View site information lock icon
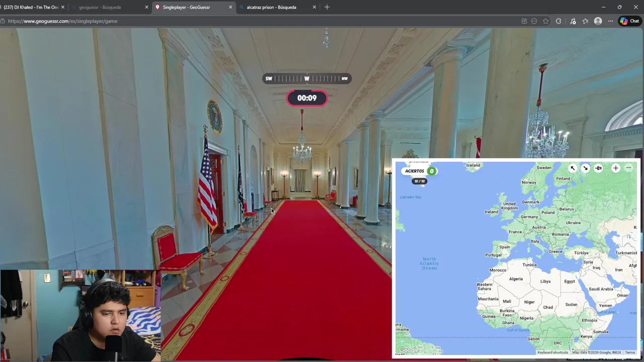 (3, 21)
